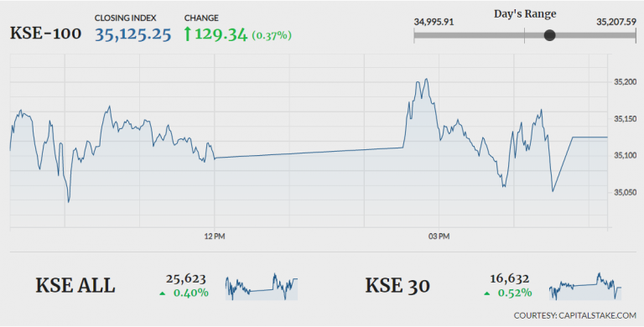644x327 pixels.
Task: Click the 35,200 y-axis label
Action: click(625, 82)
